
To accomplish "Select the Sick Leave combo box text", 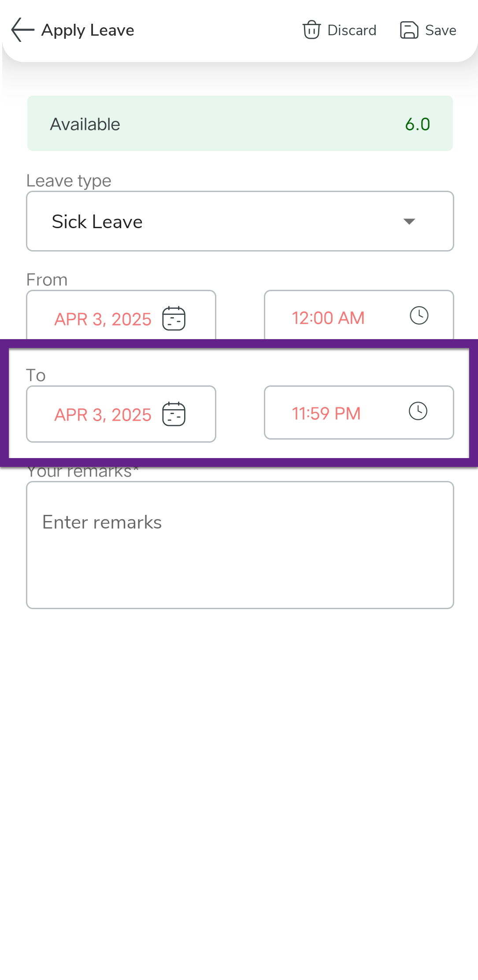I will pos(97,222).
